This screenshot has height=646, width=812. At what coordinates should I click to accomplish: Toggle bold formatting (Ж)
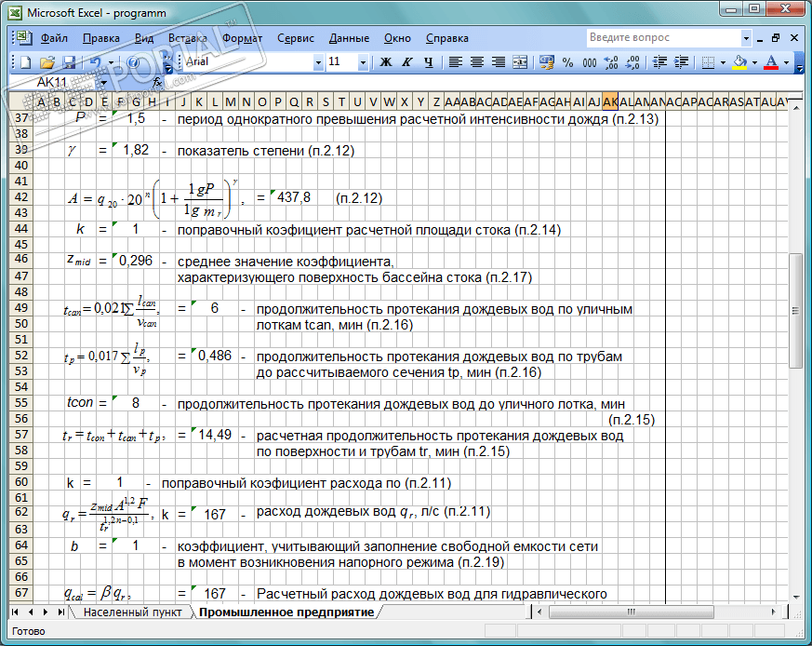(x=386, y=62)
